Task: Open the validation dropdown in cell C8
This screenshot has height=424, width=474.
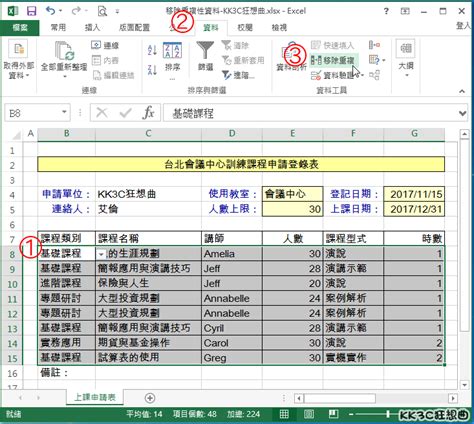Action: pos(101,254)
